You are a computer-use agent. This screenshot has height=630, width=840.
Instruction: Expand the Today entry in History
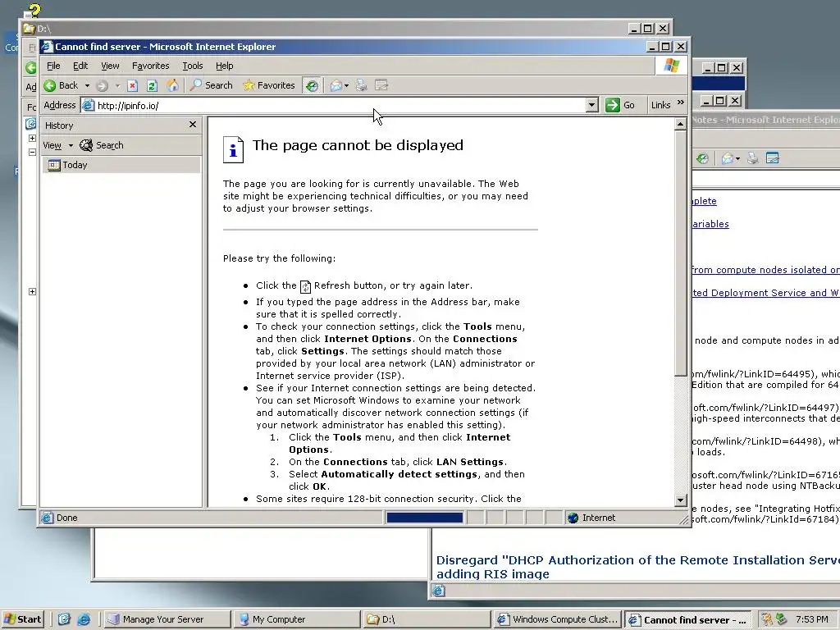tap(121, 165)
